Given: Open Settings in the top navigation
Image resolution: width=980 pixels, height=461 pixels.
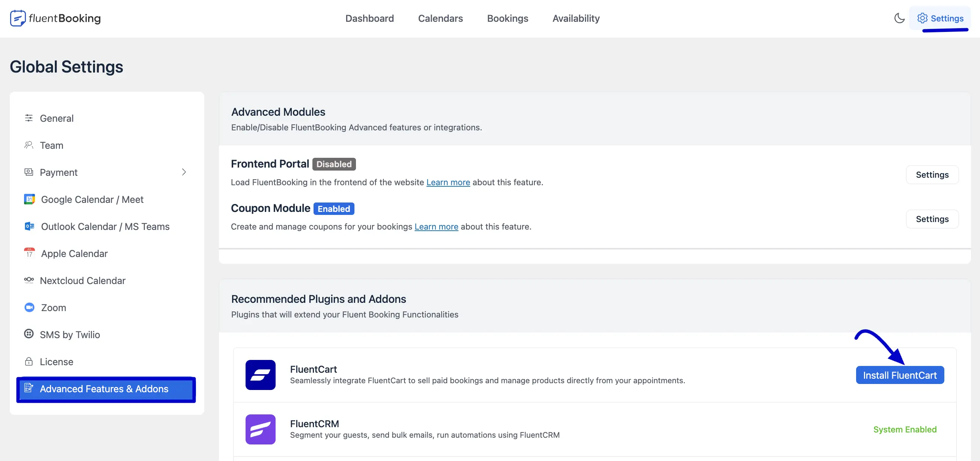Looking at the screenshot, I should coord(940,18).
